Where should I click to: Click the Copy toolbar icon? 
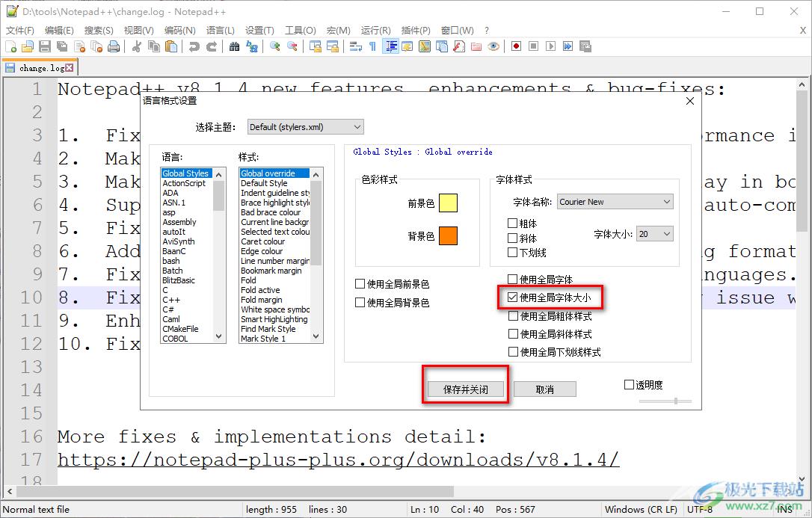[x=154, y=46]
